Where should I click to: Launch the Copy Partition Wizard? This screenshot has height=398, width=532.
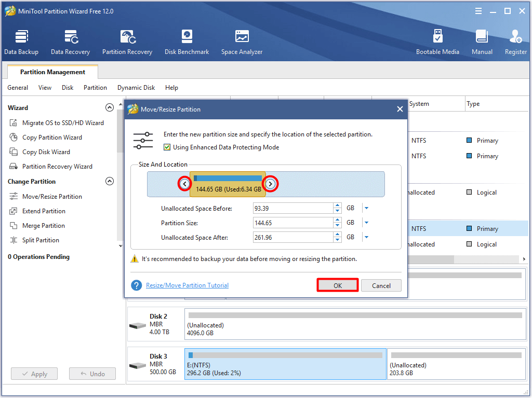coord(52,138)
